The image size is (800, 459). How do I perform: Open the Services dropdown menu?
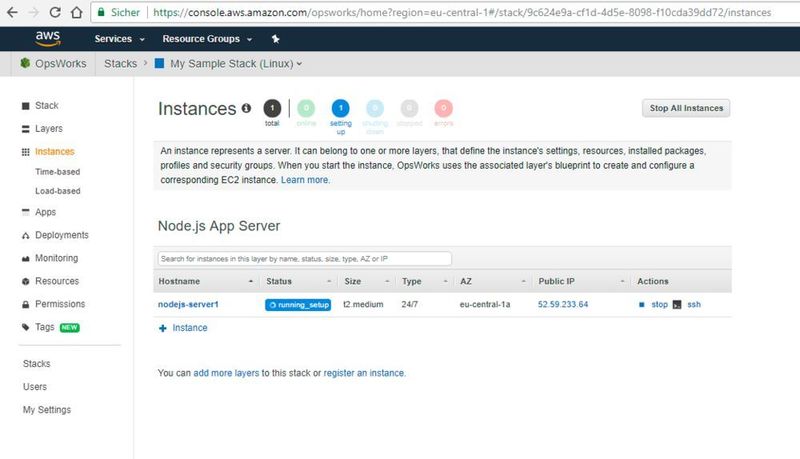(119, 39)
